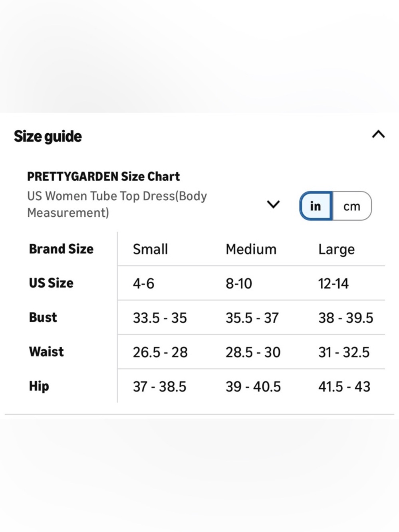Click the 8-10 US size cell
The image size is (399, 532).
[x=239, y=284]
